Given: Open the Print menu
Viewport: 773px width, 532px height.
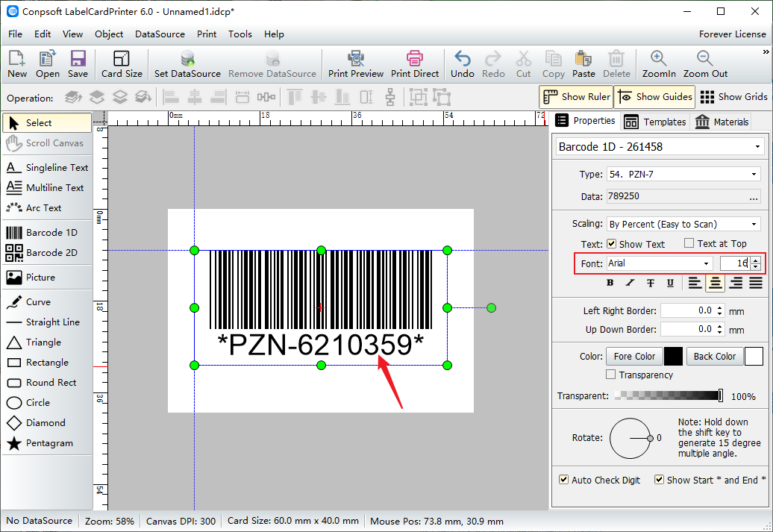Looking at the screenshot, I should pyautogui.click(x=207, y=34).
